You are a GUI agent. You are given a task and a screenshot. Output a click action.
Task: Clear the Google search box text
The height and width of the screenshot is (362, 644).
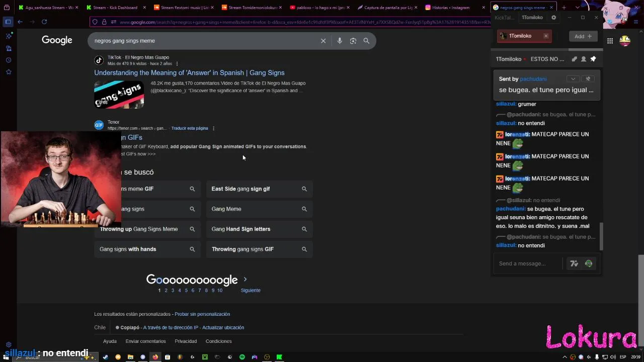click(x=323, y=41)
